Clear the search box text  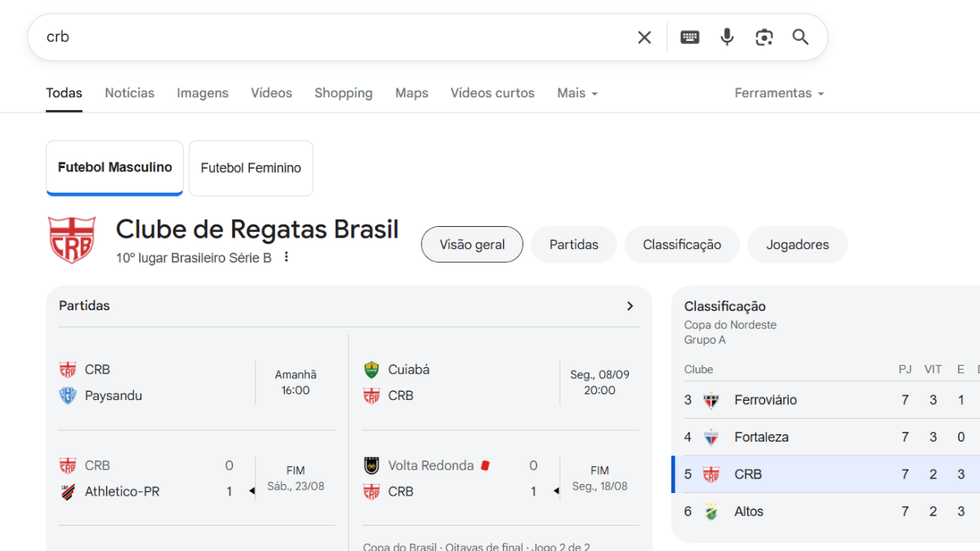click(644, 38)
